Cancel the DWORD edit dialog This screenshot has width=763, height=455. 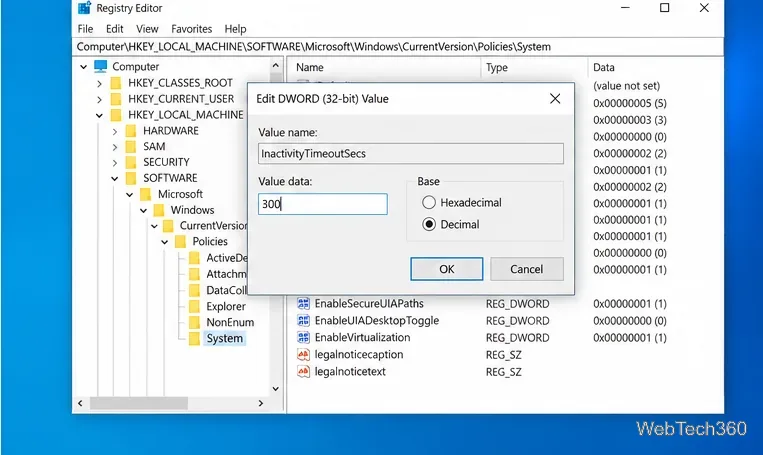(527, 269)
